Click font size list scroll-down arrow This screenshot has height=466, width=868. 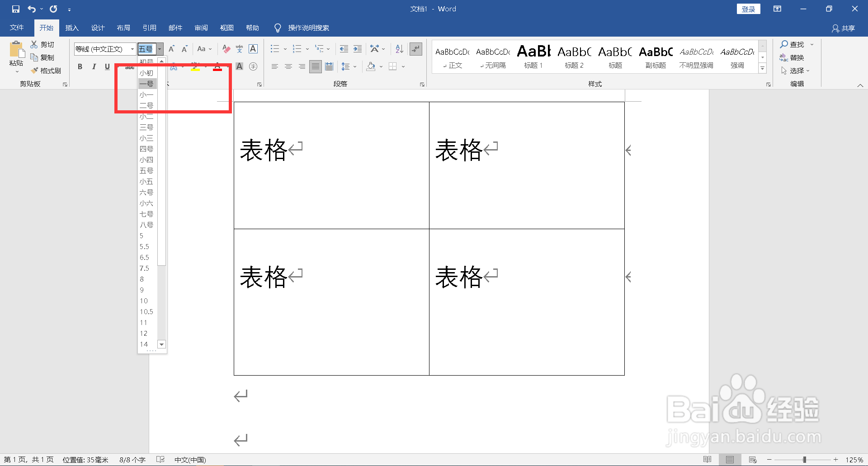tap(162, 344)
